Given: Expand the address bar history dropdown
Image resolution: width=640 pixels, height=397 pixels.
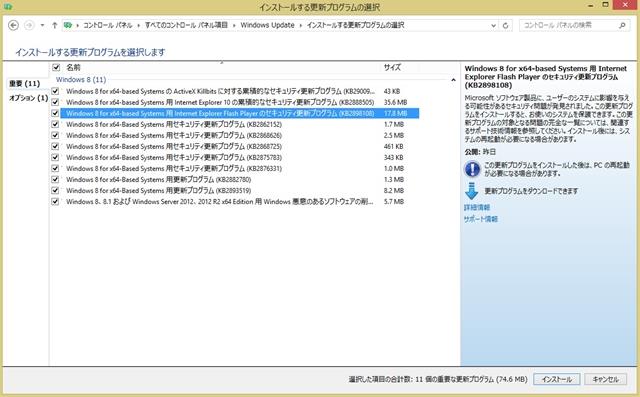Looking at the screenshot, I should pyautogui.click(x=493, y=25).
